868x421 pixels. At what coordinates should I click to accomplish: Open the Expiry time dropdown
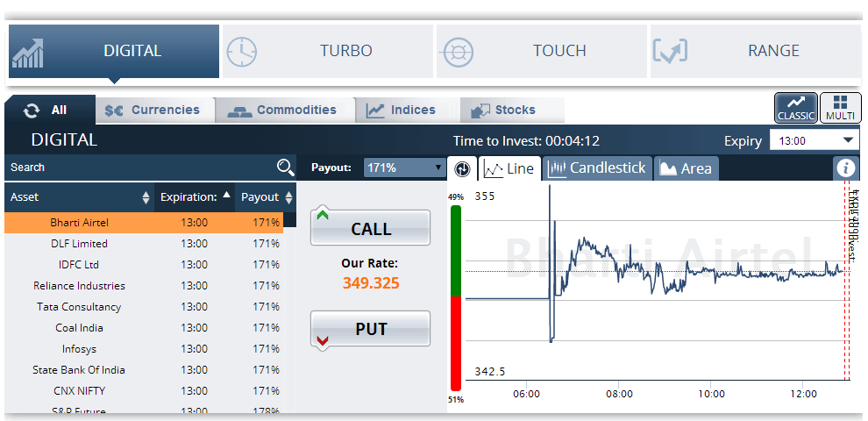(x=814, y=140)
